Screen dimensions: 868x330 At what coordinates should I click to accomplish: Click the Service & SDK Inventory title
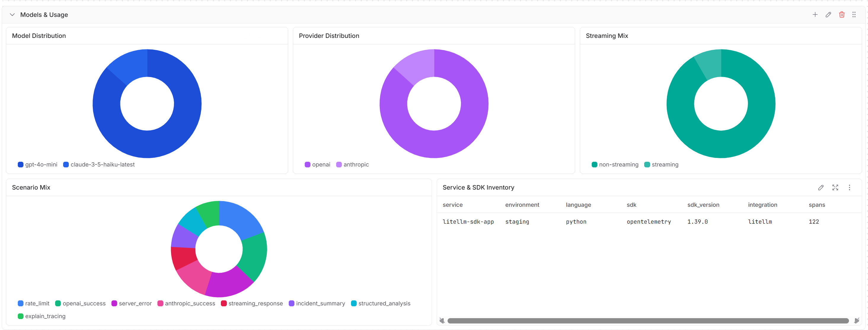pos(478,188)
